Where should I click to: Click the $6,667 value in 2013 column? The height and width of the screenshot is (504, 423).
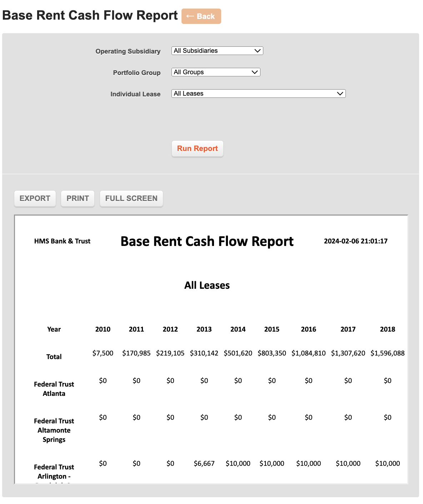(204, 463)
